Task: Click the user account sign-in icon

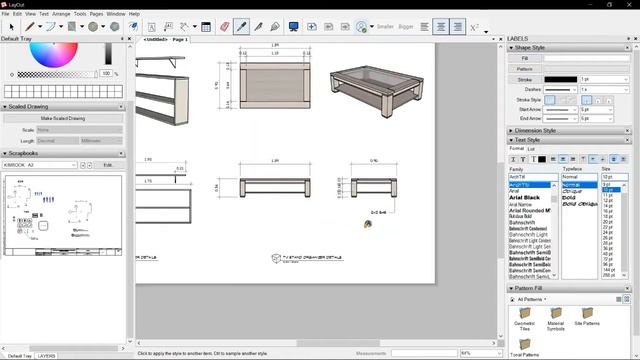Action: pos(361,27)
